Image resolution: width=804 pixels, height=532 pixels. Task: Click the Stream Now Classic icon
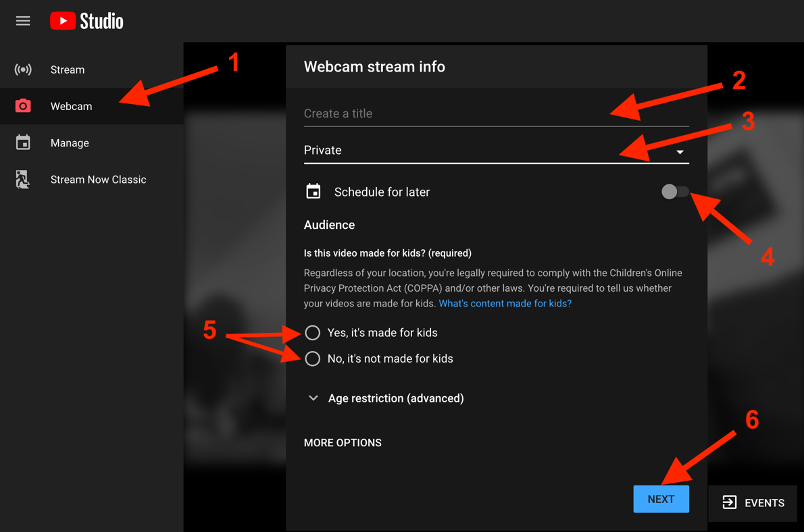click(x=22, y=180)
